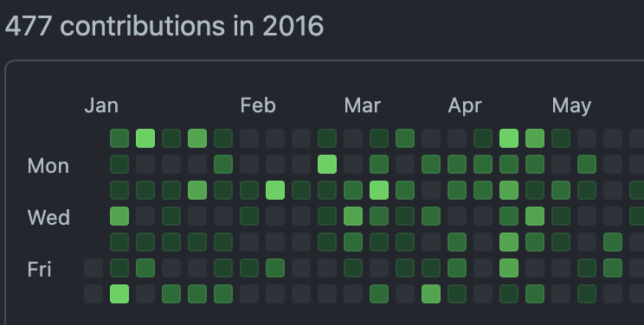This screenshot has width=644, height=325.
Task: Select the Wednesday April 27 contribution cell
Action: click(x=535, y=216)
